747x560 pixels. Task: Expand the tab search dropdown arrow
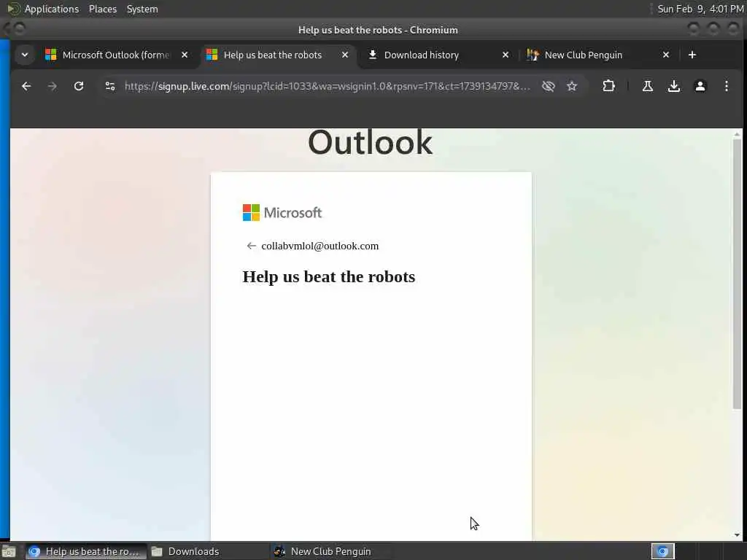25,55
